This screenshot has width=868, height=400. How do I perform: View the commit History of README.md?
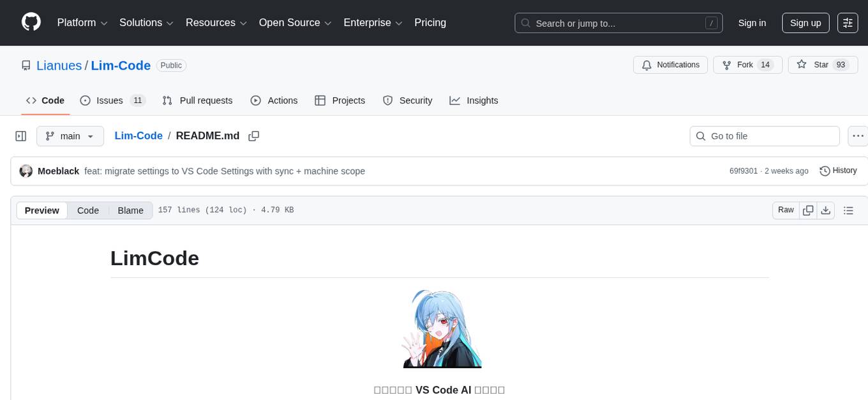point(838,171)
